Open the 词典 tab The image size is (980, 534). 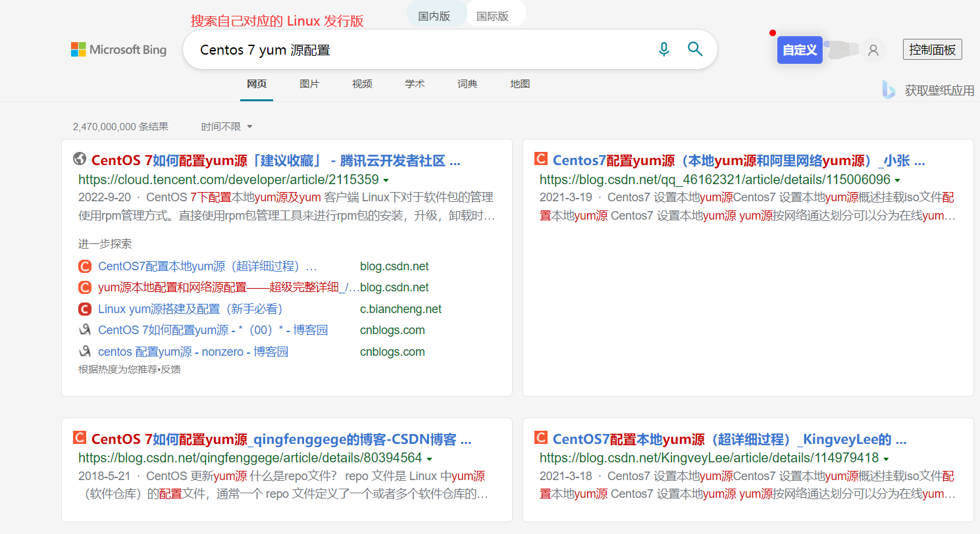click(x=467, y=84)
